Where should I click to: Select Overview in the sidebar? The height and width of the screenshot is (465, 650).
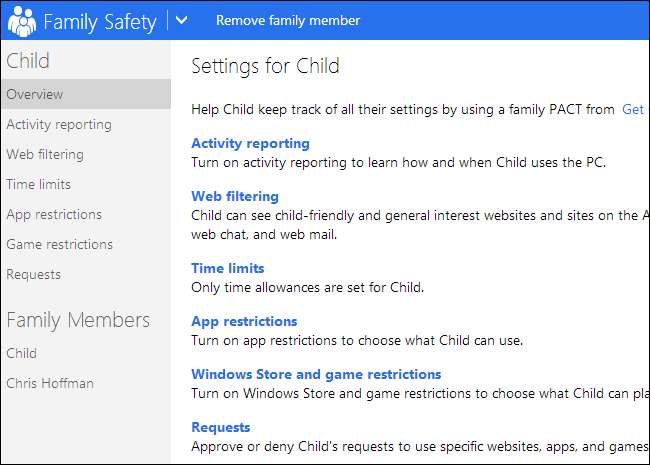35,94
